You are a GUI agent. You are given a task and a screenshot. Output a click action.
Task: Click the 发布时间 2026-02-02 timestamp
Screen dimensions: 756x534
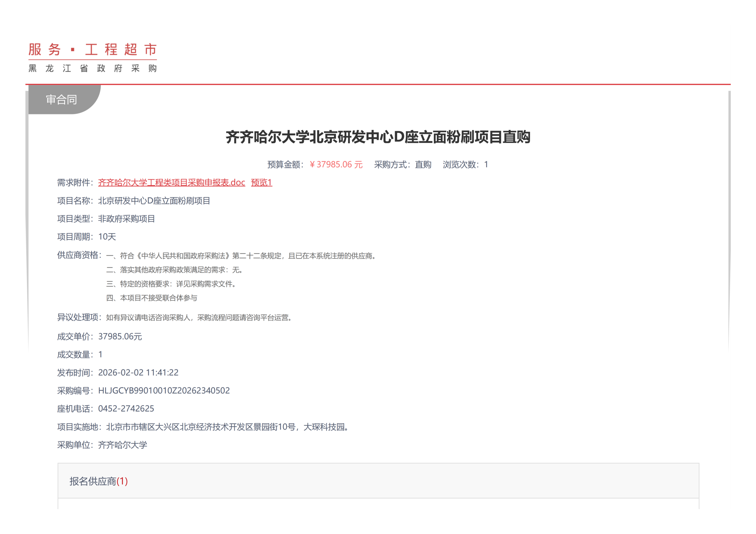pyautogui.click(x=138, y=372)
